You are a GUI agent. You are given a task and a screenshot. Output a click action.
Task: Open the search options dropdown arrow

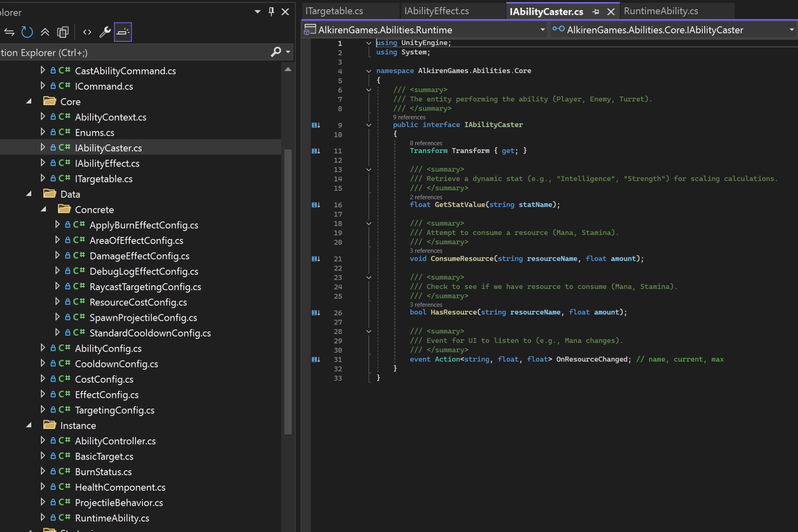click(x=288, y=52)
